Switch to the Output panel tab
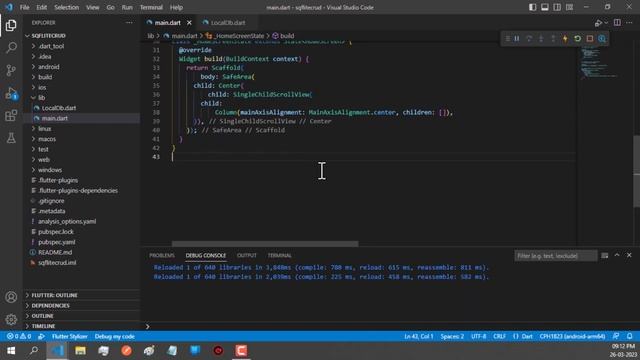Image resolution: width=640 pixels, height=360 pixels. point(247,256)
